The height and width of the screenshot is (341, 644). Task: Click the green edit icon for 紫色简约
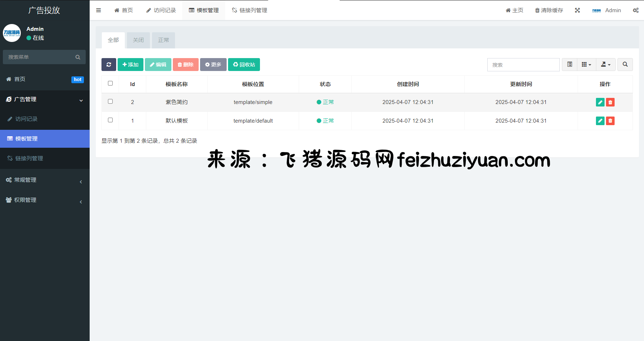[x=600, y=102]
